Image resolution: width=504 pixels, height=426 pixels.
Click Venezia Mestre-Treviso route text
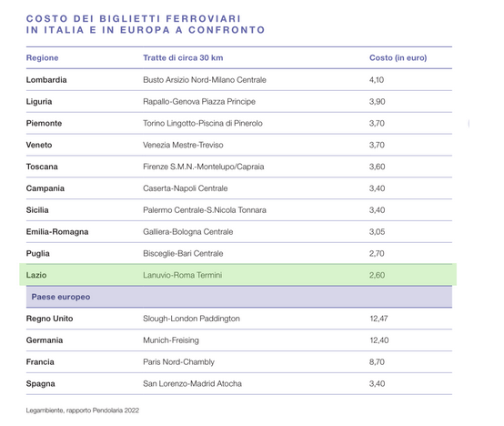tap(183, 145)
